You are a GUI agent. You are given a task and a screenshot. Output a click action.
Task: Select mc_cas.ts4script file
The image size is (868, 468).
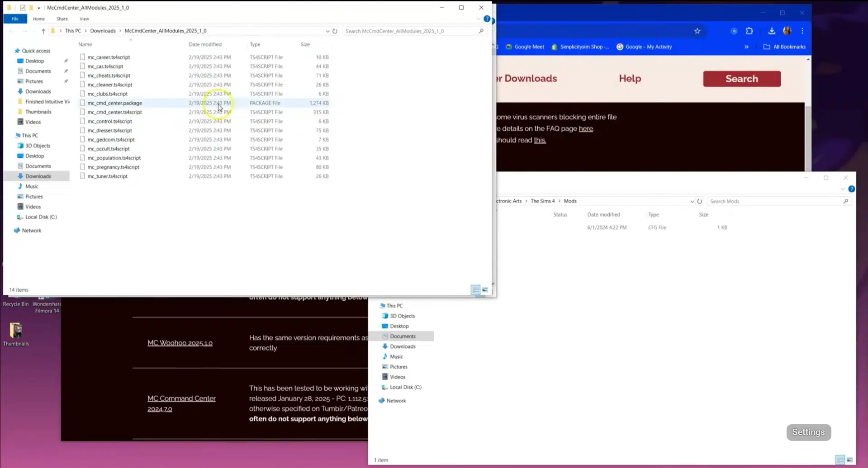105,66
